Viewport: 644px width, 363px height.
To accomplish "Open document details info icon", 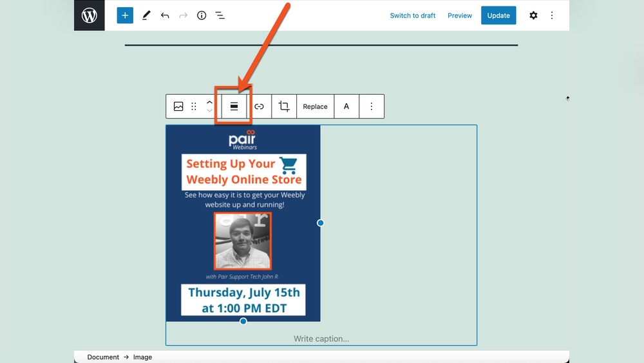I will point(202,15).
